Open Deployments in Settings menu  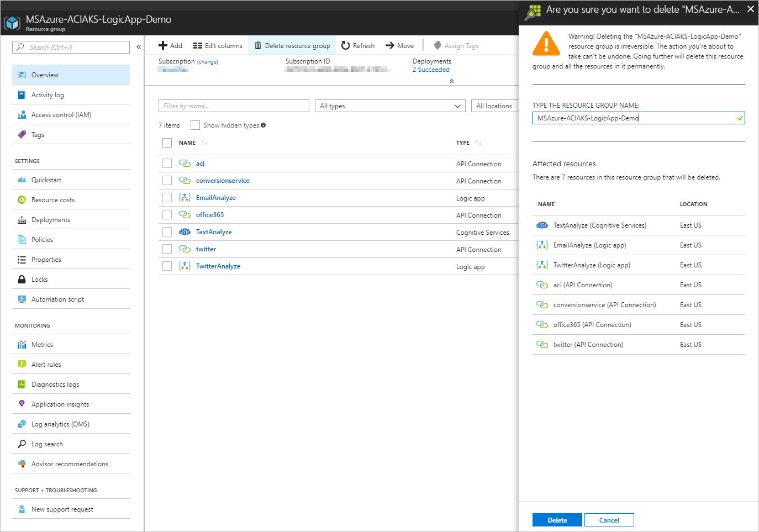[71, 220]
